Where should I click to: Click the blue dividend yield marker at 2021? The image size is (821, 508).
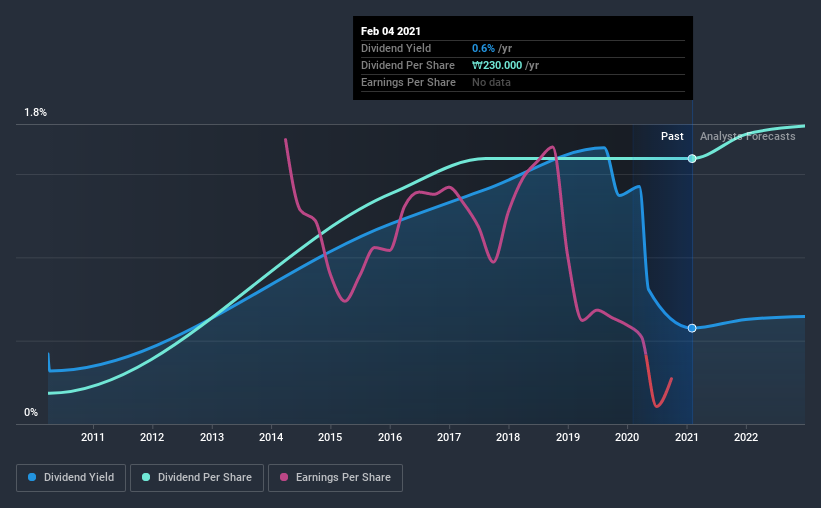tap(692, 328)
